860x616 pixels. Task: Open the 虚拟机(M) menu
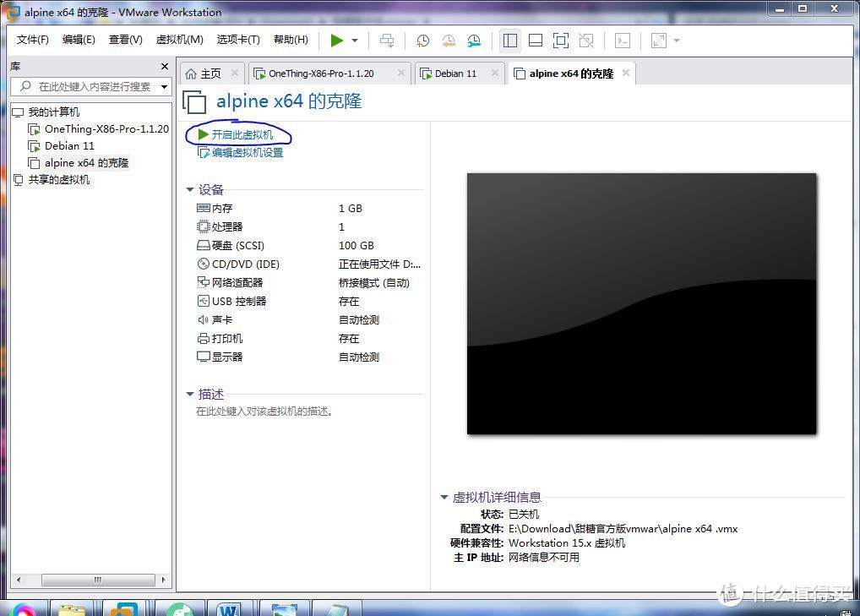(178, 40)
